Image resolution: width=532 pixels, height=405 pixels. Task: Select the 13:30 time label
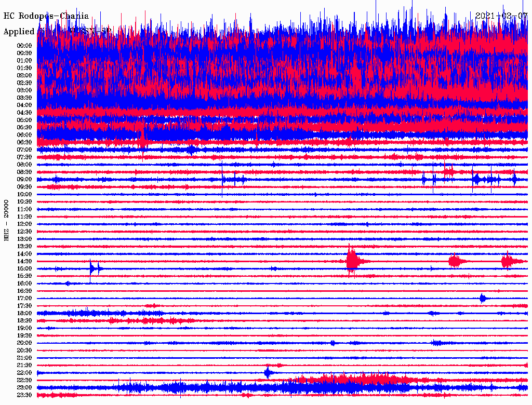click(24, 246)
